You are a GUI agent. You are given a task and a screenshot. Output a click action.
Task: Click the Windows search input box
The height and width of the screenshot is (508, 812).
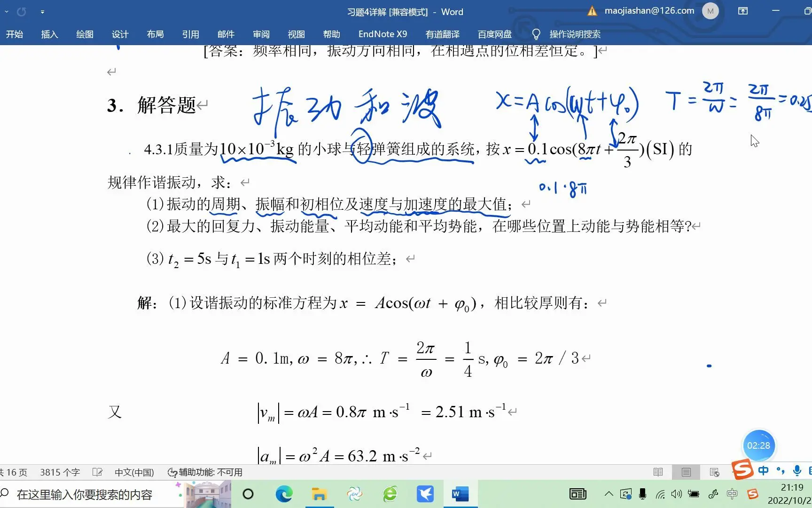click(x=85, y=494)
